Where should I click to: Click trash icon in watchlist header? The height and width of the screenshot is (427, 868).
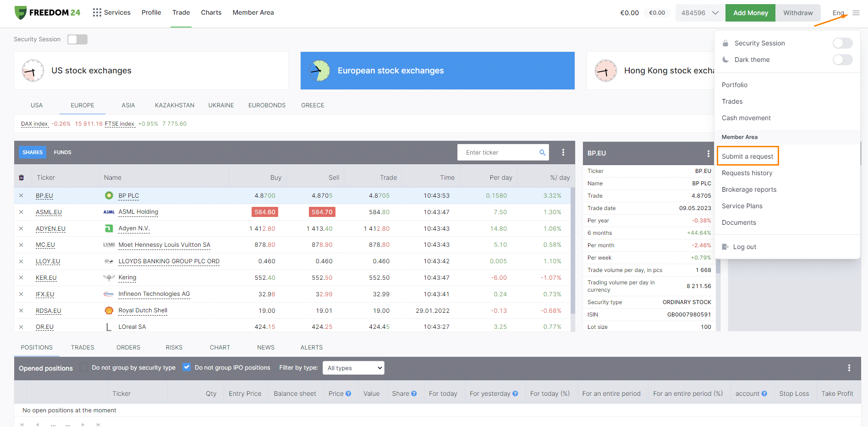coord(21,177)
